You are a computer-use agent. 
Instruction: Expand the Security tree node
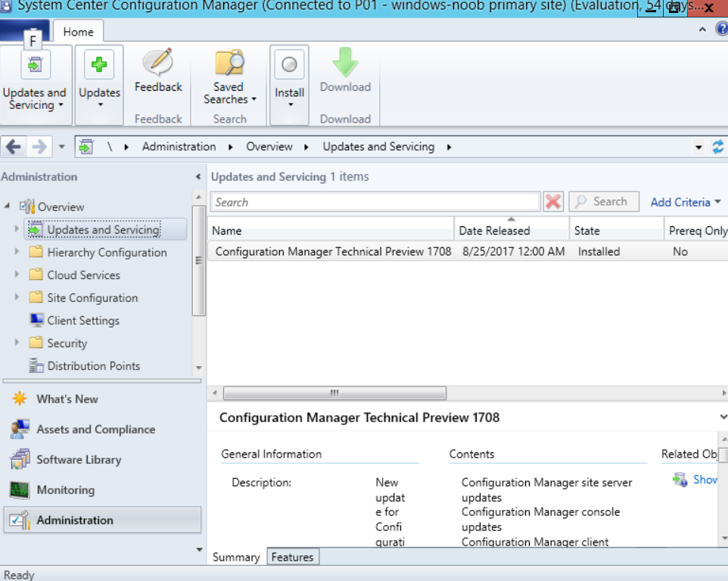tap(17, 343)
